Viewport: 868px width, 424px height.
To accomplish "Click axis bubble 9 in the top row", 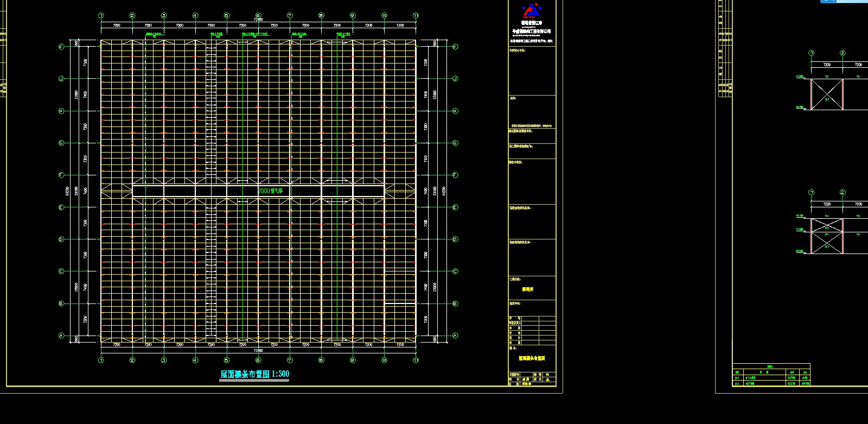I will pyautogui.click(x=353, y=16).
